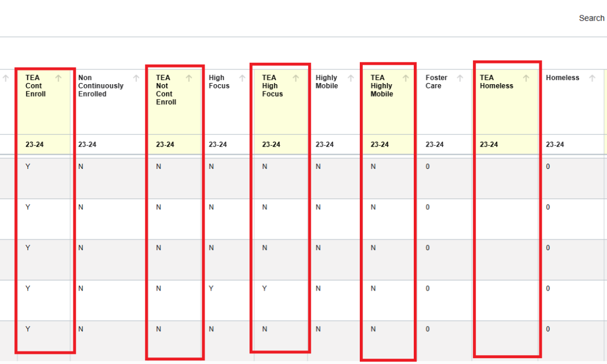Select "TEA Highly Mobile" header title
Image resolution: width=607 pixels, height=364 pixels.
(382, 86)
